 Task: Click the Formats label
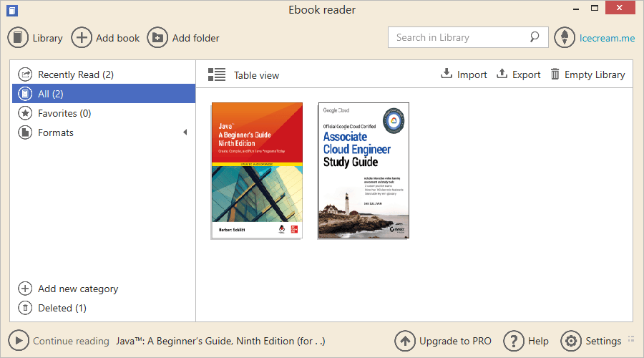click(x=56, y=132)
